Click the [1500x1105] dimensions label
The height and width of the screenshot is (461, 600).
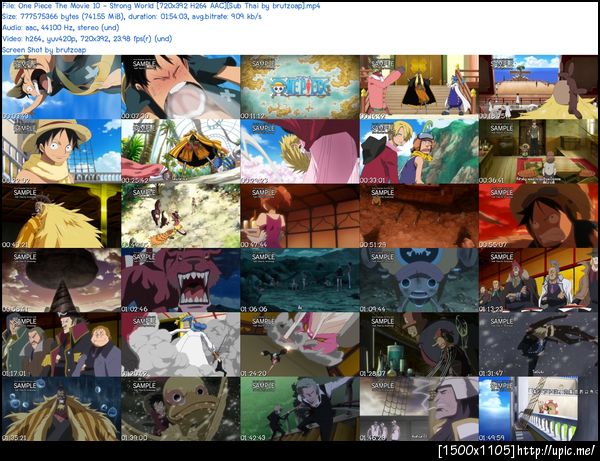coord(477,450)
